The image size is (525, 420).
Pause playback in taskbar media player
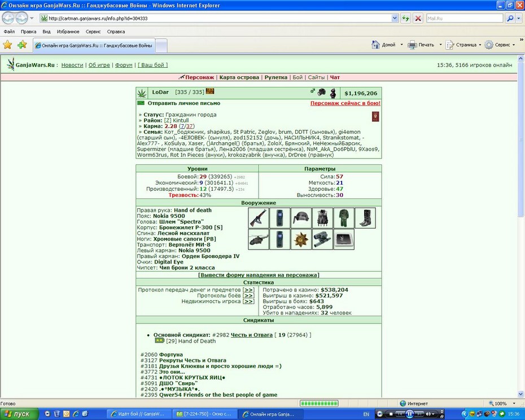(x=409, y=414)
